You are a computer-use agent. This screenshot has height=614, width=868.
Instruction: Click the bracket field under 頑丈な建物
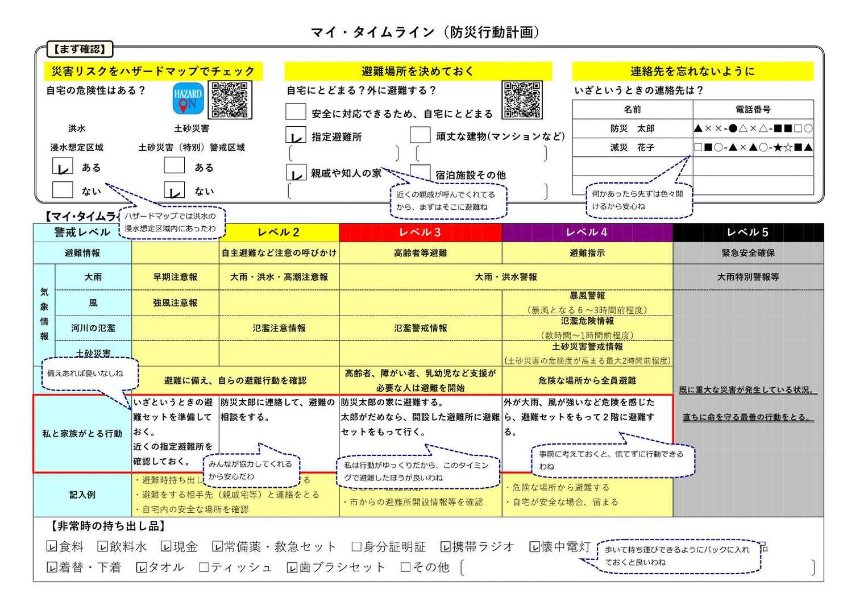pos(482,153)
